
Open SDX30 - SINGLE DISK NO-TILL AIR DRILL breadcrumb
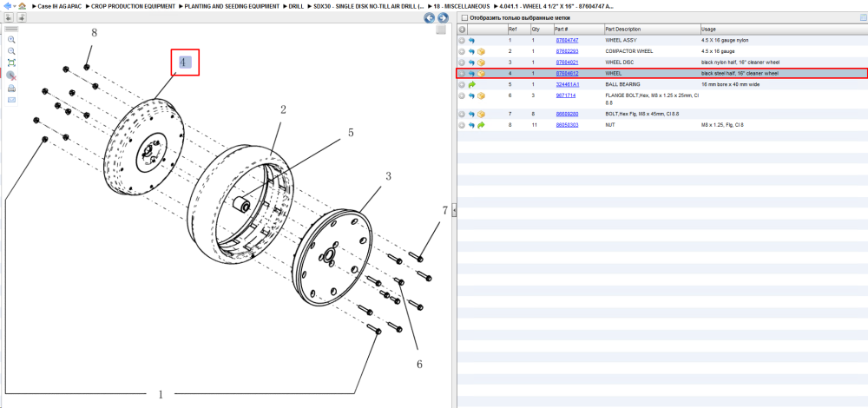tap(368, 6)
